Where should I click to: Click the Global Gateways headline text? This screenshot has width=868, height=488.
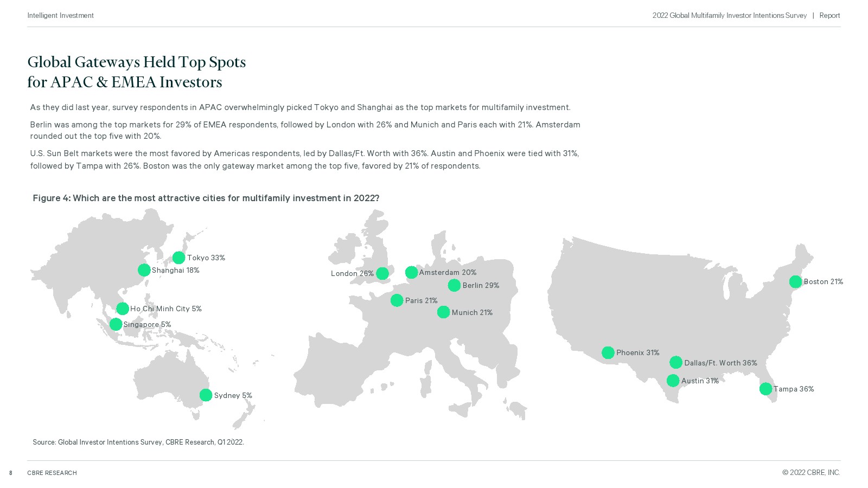click(x=136, y=72)
